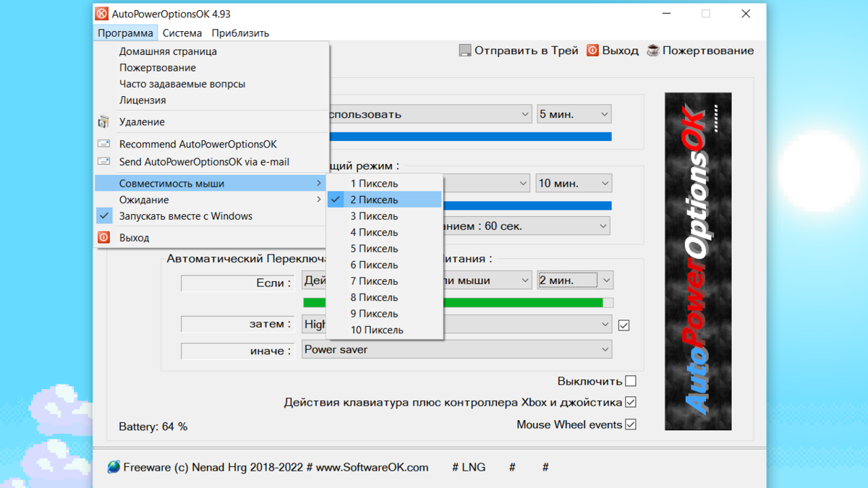Toggle Mouse Wheel events checkbox
Screen dimensions: 868x488
click(x=631, y=424)
